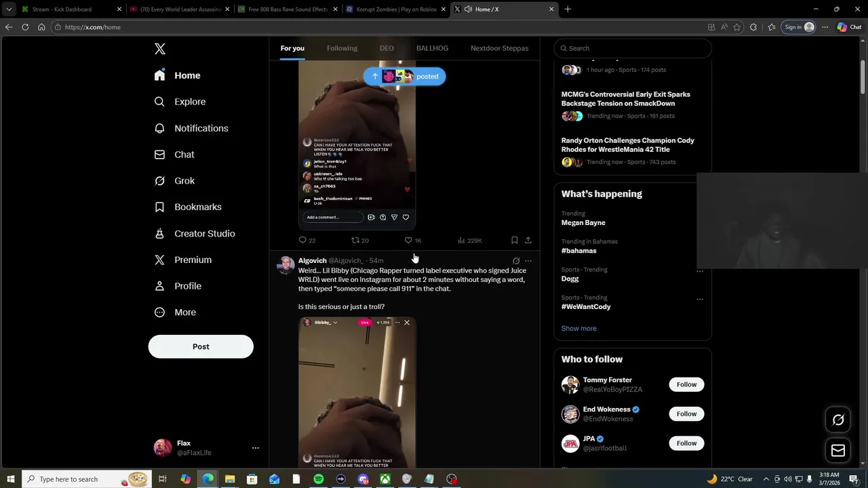Viewport: 868px width, 488px height.
Task: Open Copilot Chat in browser toolbar
Action: pos(850,27)
